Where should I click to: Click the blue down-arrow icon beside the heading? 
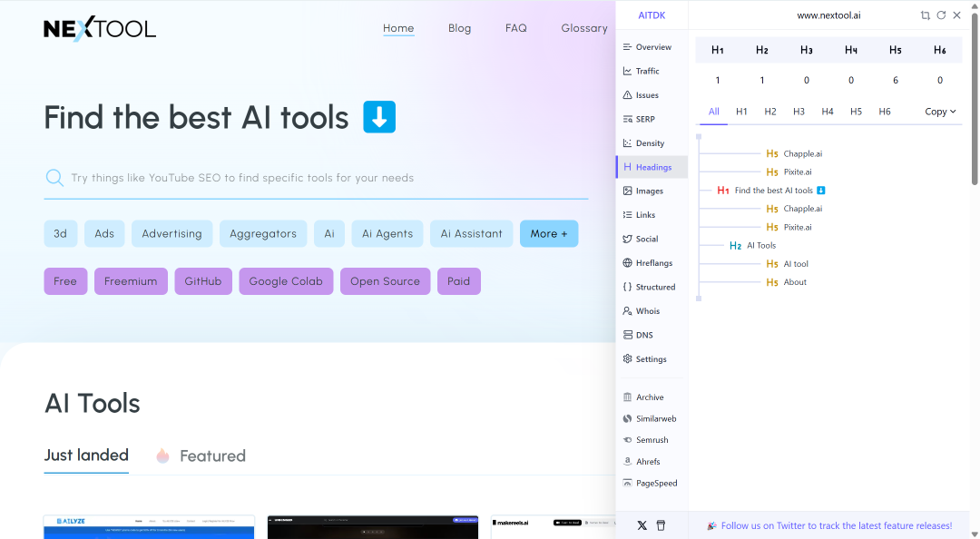coord(379,117)
